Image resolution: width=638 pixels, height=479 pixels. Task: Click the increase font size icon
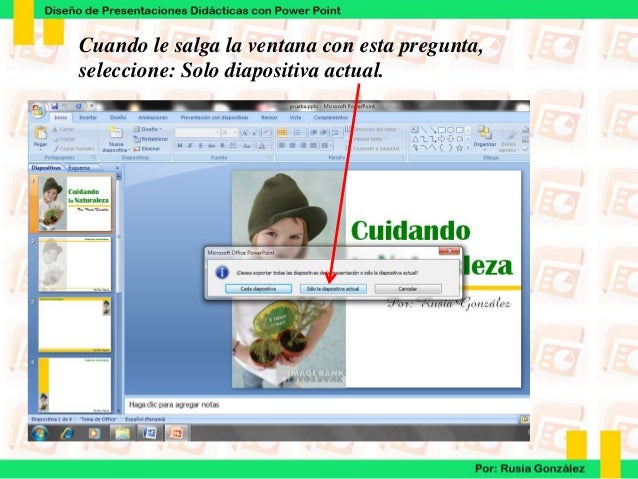[245, 133]
